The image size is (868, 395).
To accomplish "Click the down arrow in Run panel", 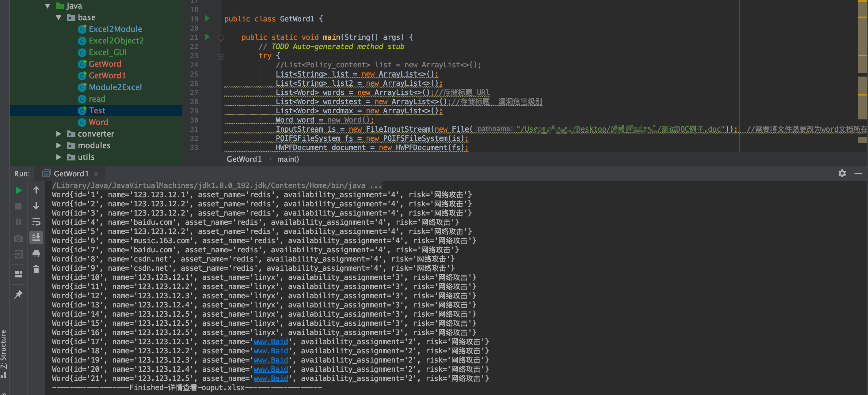I will [36, 206].
